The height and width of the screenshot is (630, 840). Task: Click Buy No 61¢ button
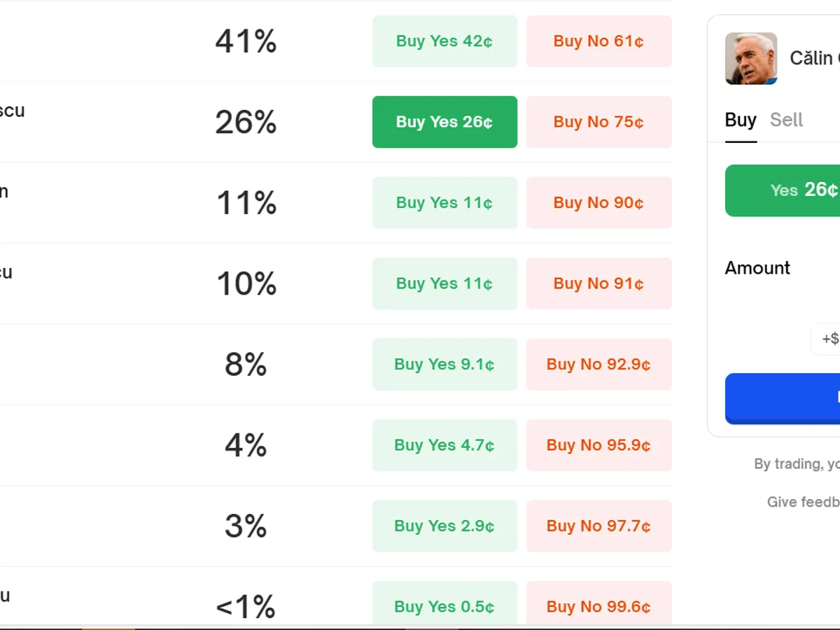pyautogui.click(x=598, y=41)
